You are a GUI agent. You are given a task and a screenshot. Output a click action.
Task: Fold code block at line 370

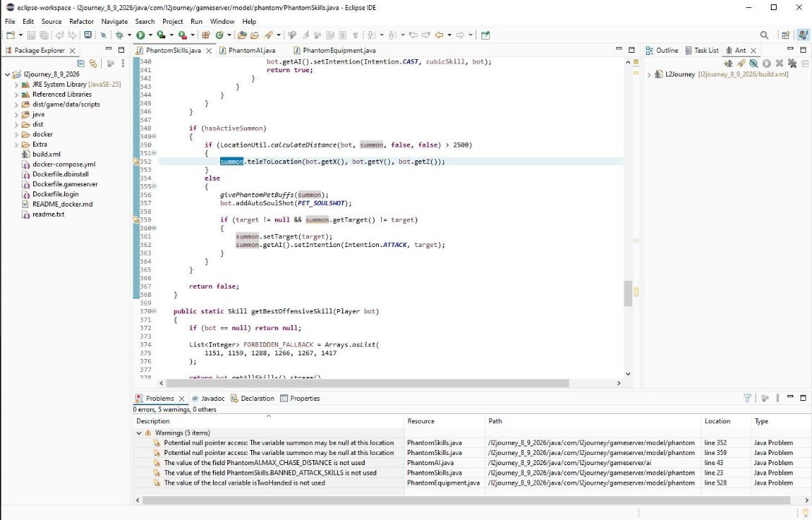154,311
